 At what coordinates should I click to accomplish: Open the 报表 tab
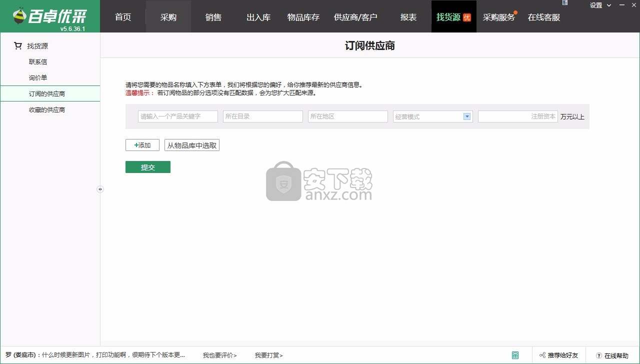408,17
